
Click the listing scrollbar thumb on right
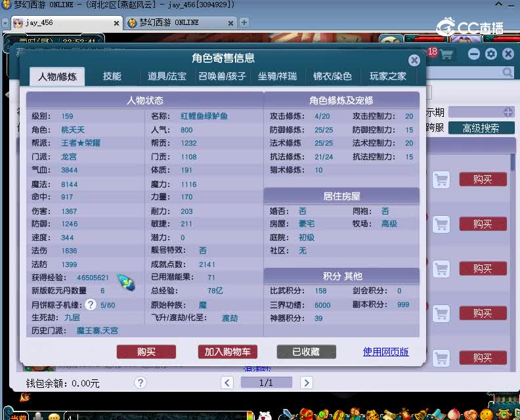click(x=513, y=163)
